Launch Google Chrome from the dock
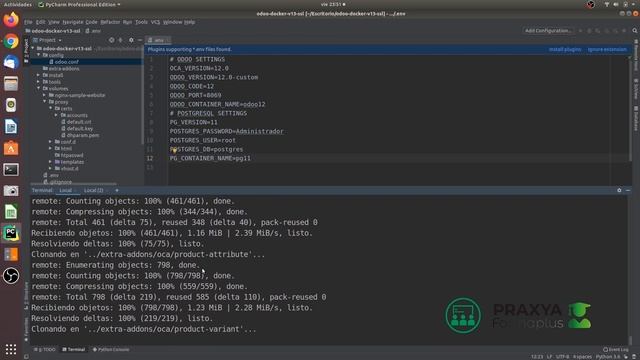 pyautogui.click(x=11, y=41)
